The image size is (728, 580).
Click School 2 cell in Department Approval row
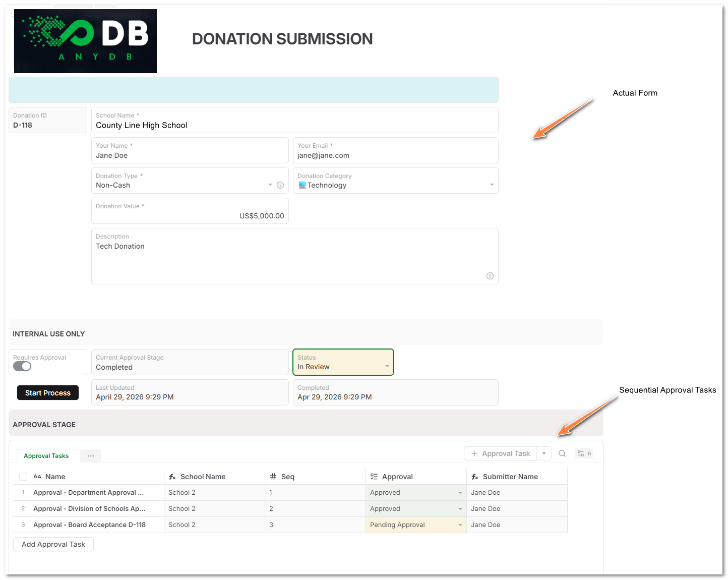[x=215, y=493]
